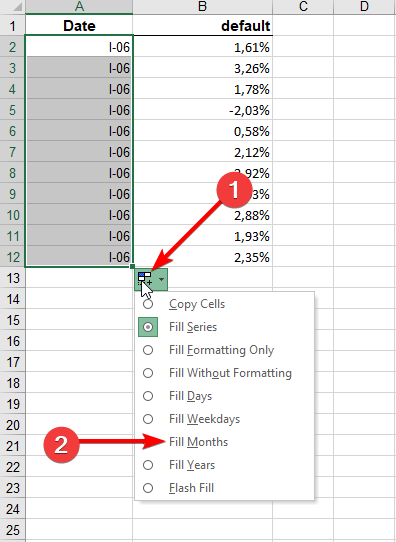Click Fill Months menu entry
The height and width of the screenshot is (542, 396).
[198, 442]
